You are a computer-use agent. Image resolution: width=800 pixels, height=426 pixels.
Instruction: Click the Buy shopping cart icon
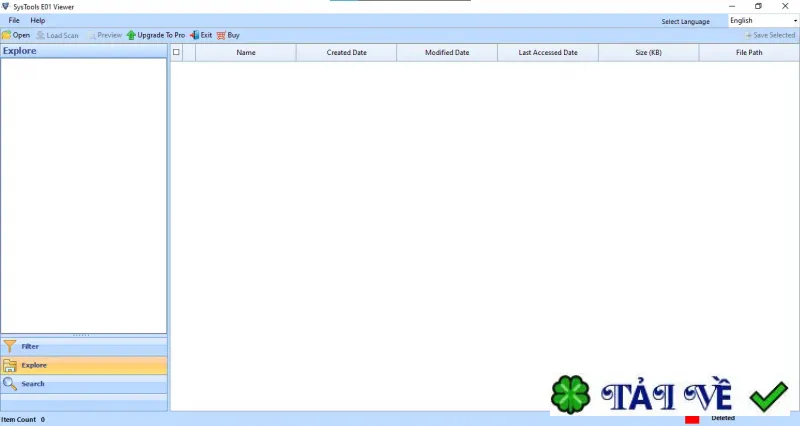tap(221, 35)
